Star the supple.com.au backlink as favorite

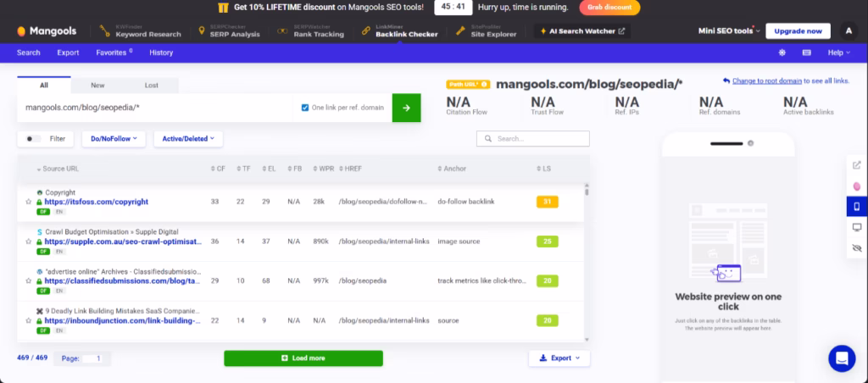pyautogui.click(x=28, y=241)
